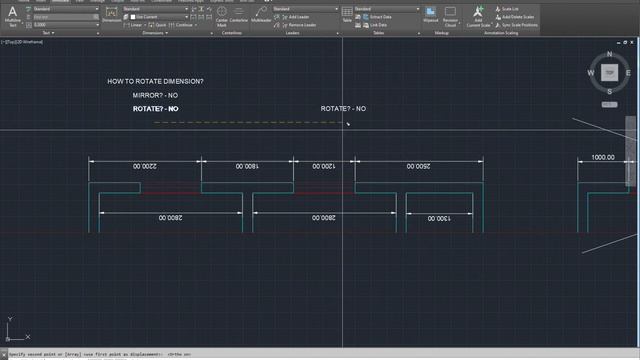Select the Table tool
640x360 pixels.
pyautogui.click(x=347, y=14)
